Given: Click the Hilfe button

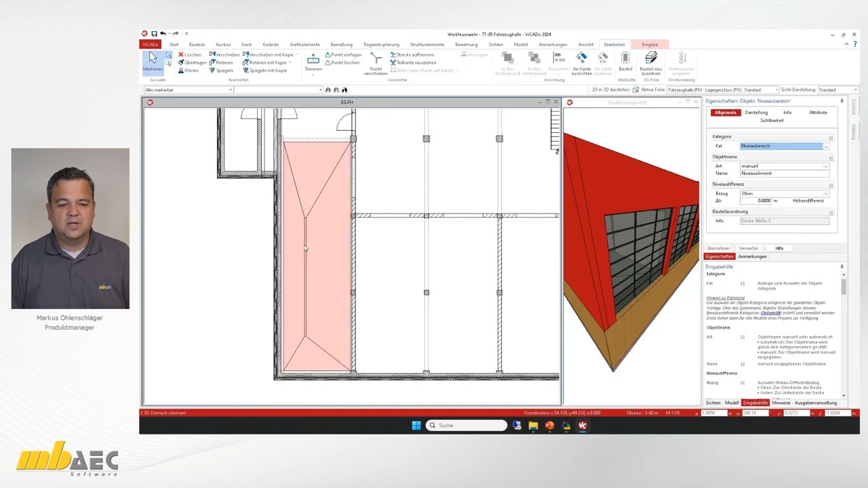Looking at the screenshot, I should click(779, 248).
